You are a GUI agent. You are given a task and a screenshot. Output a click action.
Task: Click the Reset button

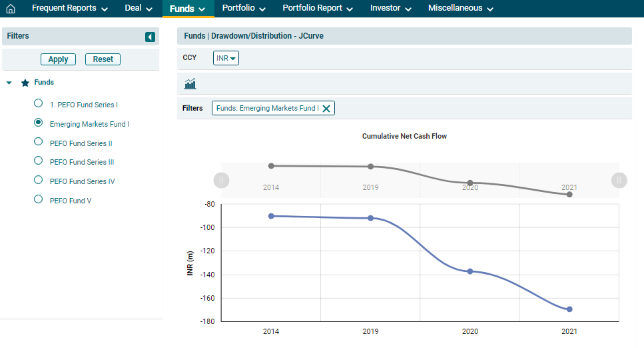(103, 59)
